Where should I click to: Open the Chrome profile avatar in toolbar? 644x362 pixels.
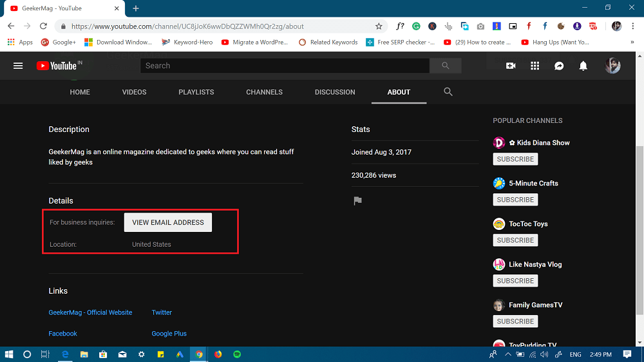point(616,26)
